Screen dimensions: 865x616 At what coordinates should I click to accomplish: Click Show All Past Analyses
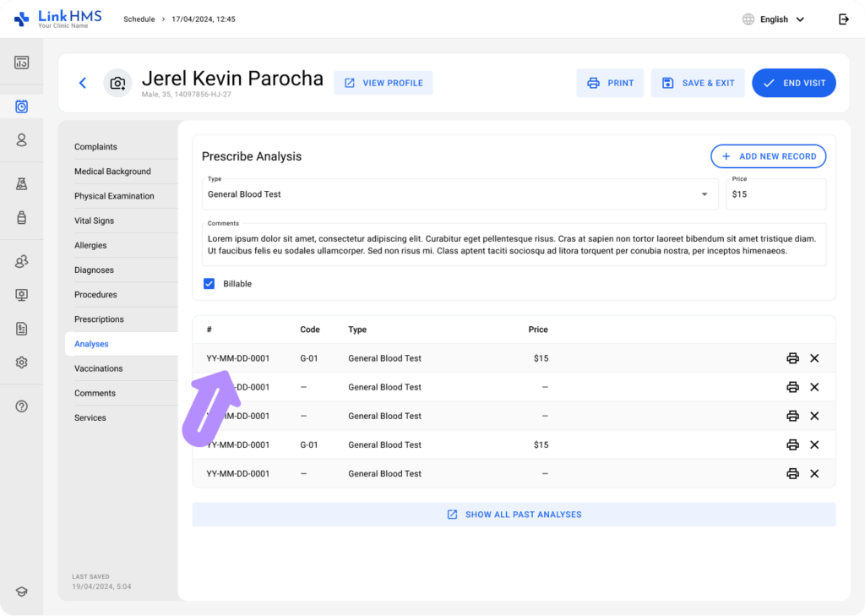pos(514,515)
